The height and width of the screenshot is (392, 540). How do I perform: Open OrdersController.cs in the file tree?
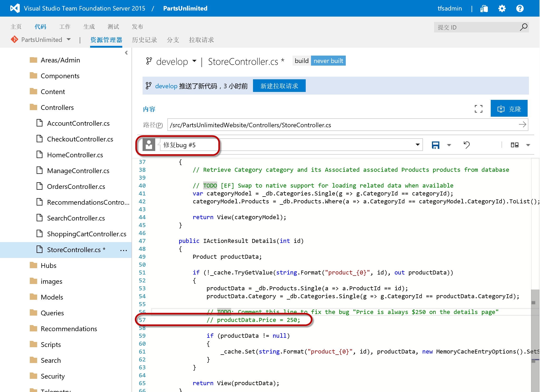(x=76, y=187)
